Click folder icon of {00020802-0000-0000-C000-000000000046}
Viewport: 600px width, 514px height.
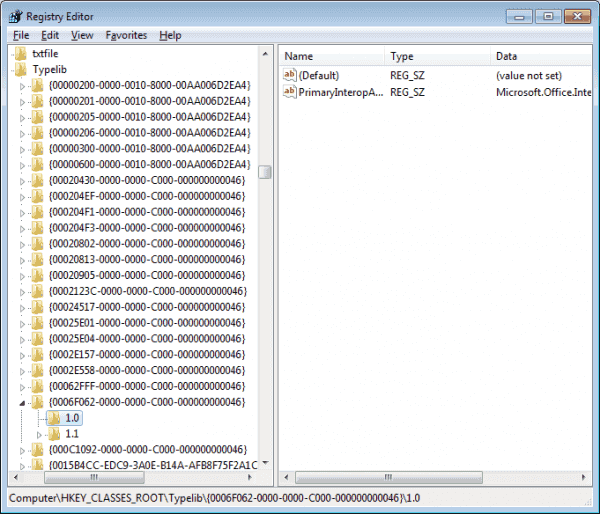coord(38,243)
